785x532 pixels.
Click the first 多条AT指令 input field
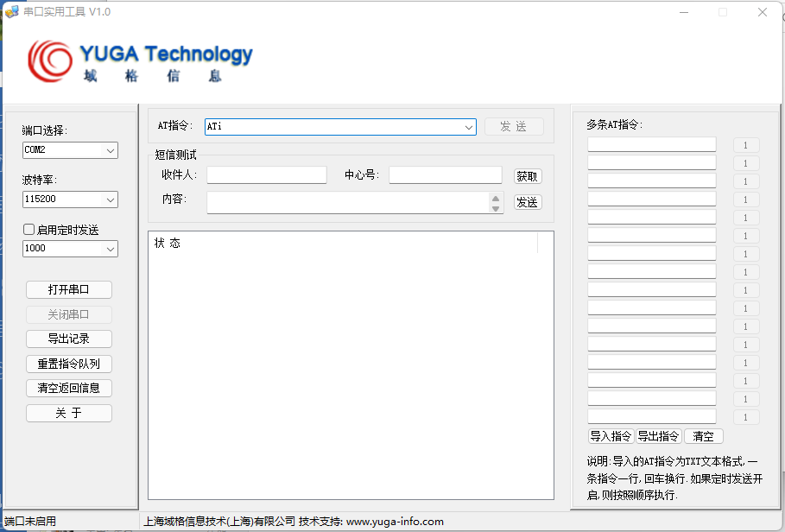coord(652,144)
